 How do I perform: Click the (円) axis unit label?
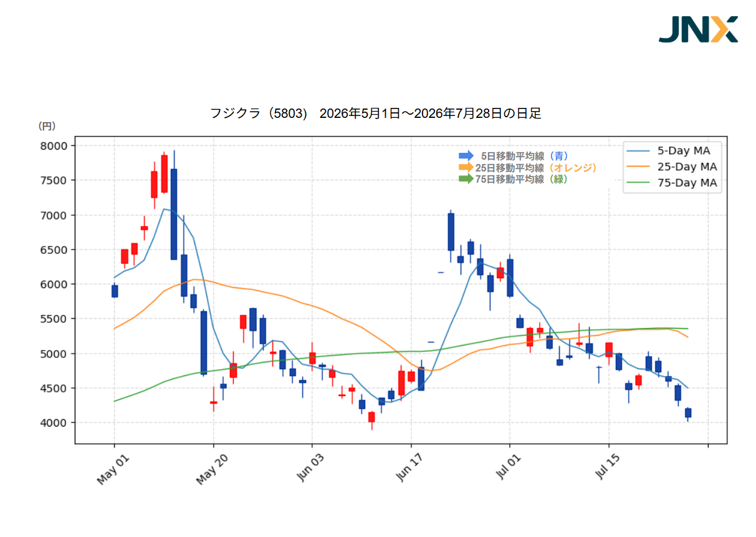[47, 126]
